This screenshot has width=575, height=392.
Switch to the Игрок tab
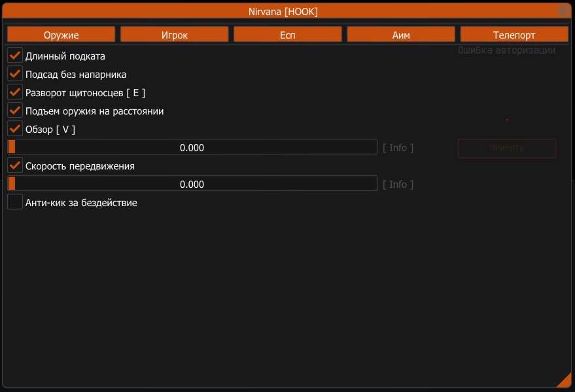click(x=174, y=35)
